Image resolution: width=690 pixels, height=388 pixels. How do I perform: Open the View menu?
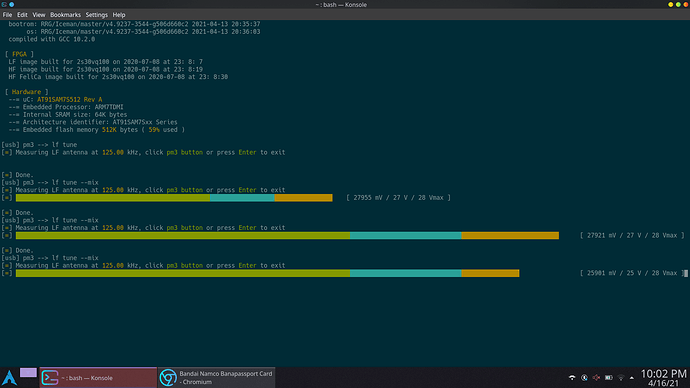(x=39, y=15)
